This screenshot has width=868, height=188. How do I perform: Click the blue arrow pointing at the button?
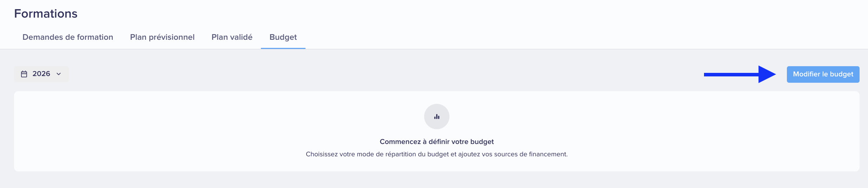point(740,74)
